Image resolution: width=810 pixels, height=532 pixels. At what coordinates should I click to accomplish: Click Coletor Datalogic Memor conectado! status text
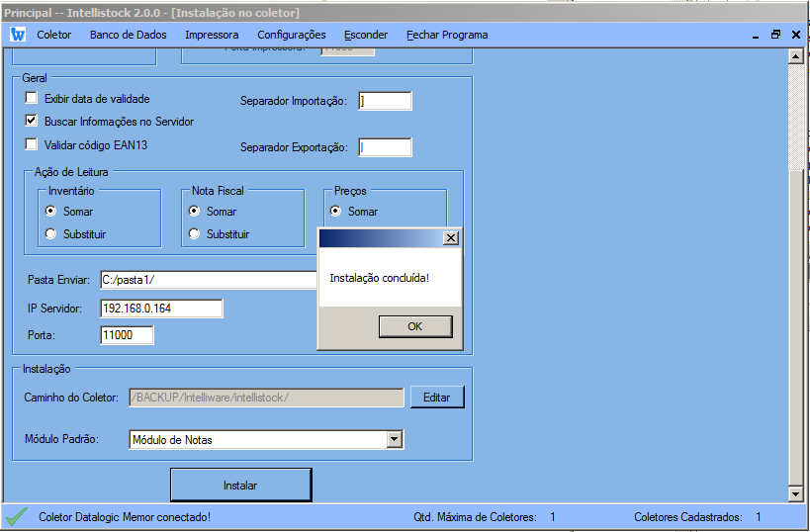(125, 517)
